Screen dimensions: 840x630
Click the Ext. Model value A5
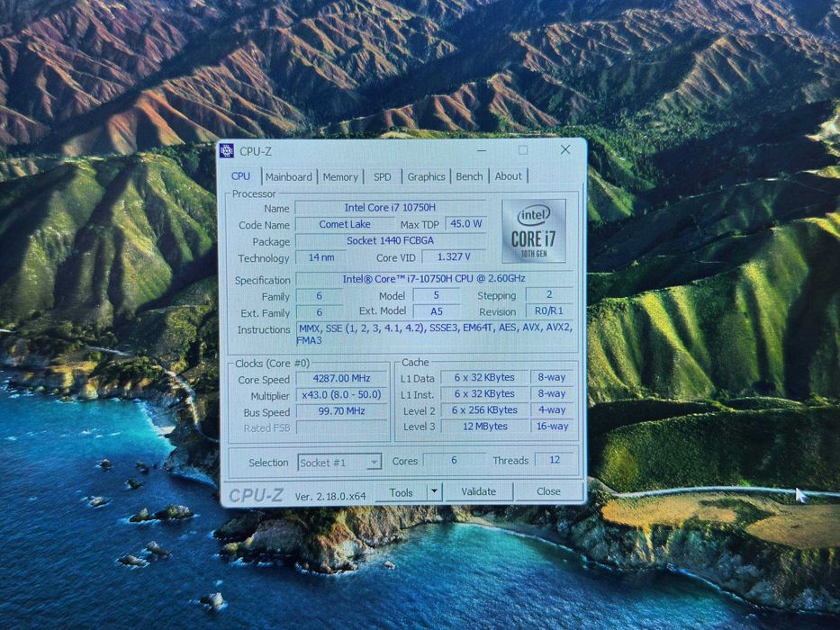(x=436, y=311)
